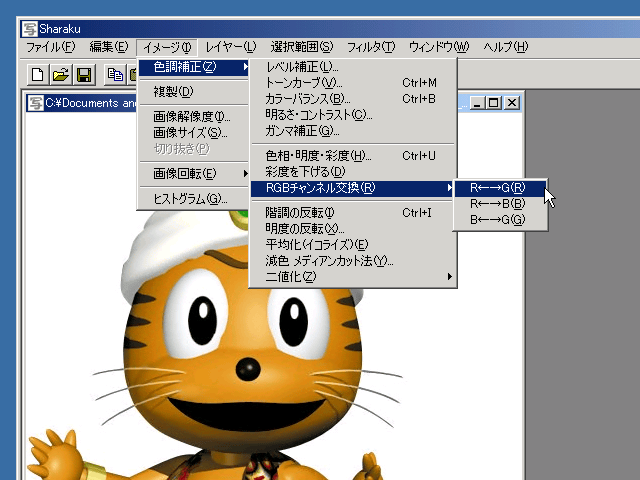This screenshot has width=640, height=480.
Task: Open the 編集(E) menu
Action: [109, 47]
